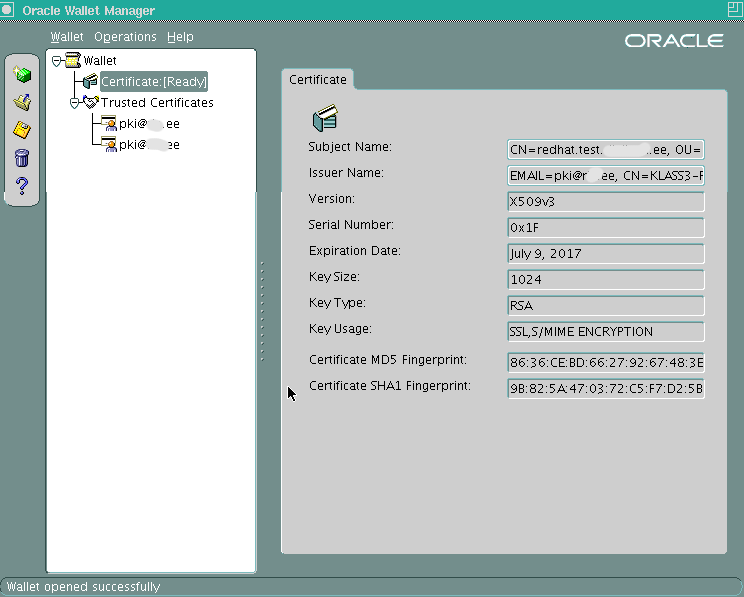Click the Help question mark icon

coord(22,186)
